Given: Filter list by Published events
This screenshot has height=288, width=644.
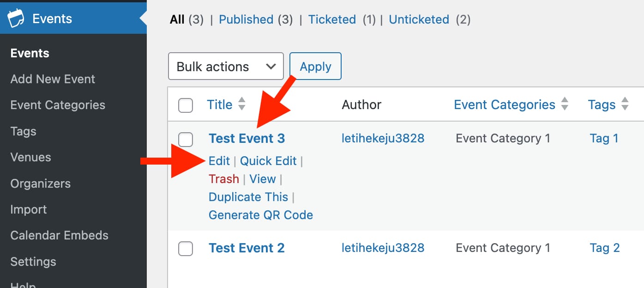Looking at the screenshot, I should pos(246,19).
